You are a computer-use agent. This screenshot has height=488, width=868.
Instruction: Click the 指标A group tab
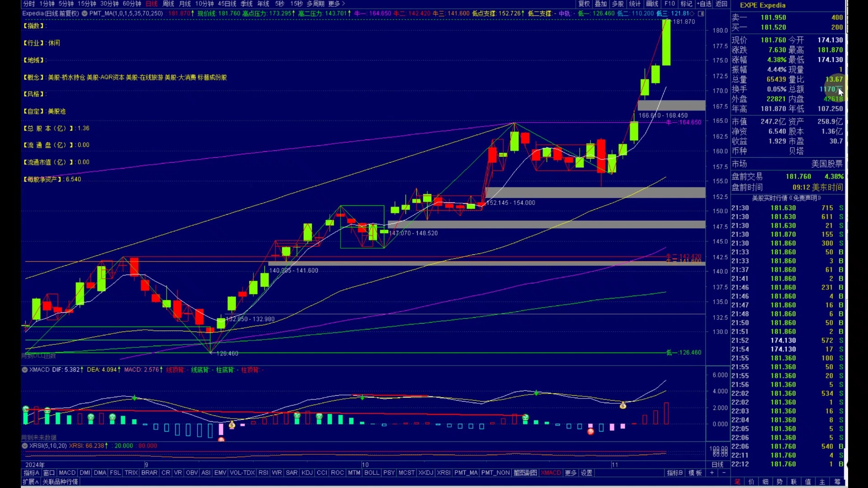tap(31, 473)
